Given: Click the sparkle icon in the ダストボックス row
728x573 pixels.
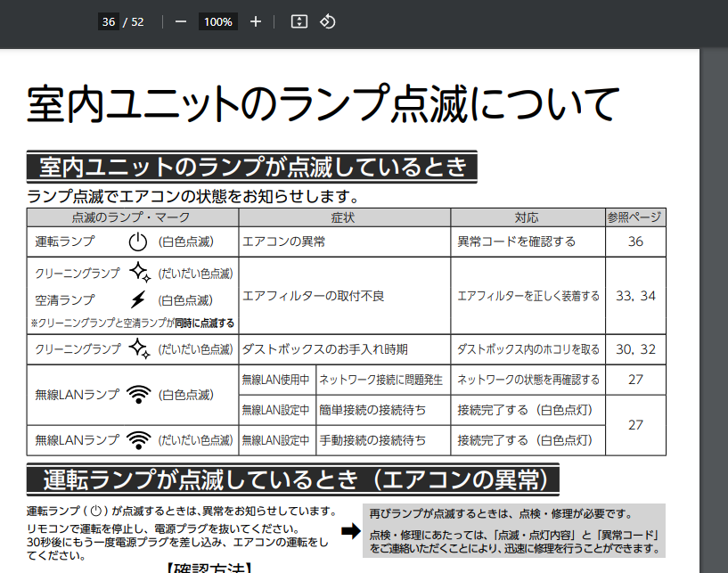Looking at the screenshot, I should tap(139, 349).
